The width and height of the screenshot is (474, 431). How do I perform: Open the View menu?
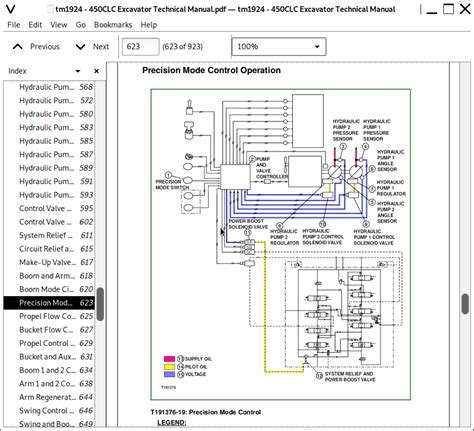coord(59,25)
